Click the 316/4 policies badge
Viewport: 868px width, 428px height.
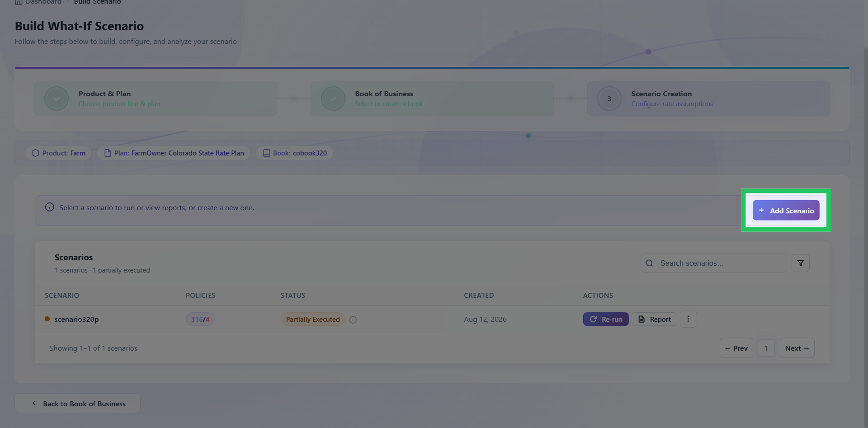pos(200,320)
